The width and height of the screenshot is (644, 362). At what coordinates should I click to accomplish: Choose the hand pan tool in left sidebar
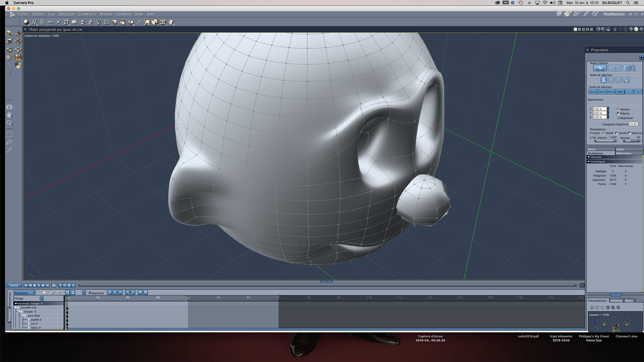[x=9, y=115]
